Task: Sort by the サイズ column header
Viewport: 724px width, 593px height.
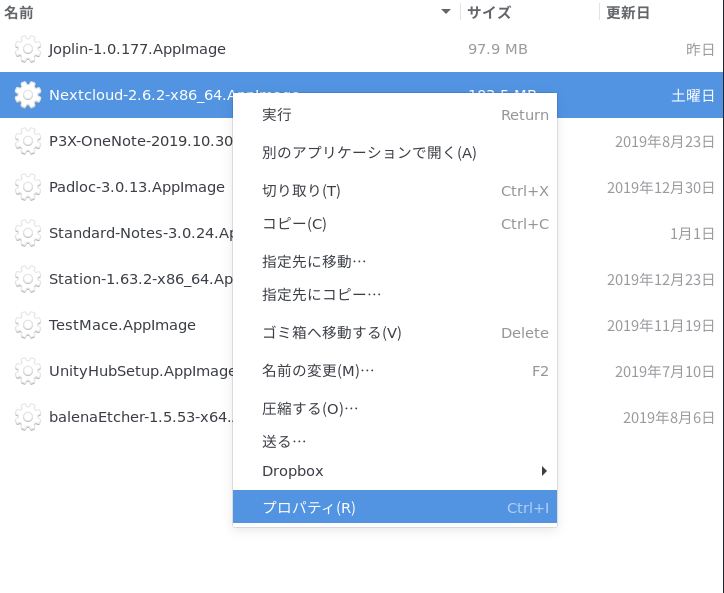Action: 489,12
